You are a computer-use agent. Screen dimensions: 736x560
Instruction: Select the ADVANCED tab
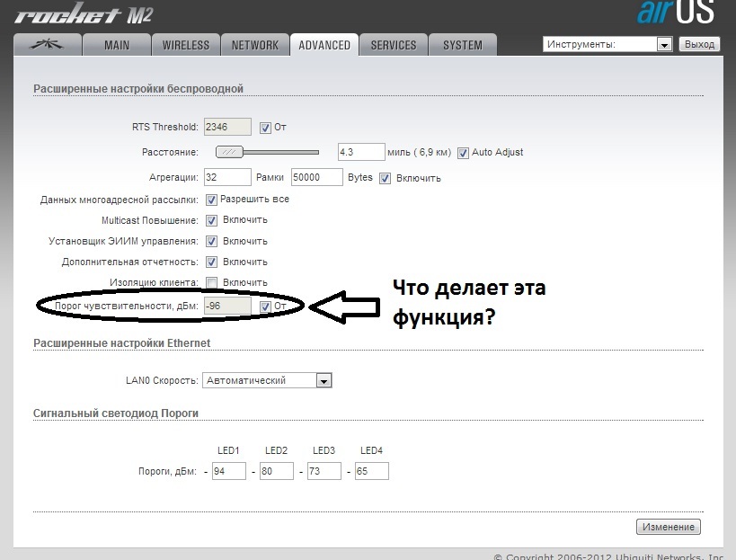[324, 45]
